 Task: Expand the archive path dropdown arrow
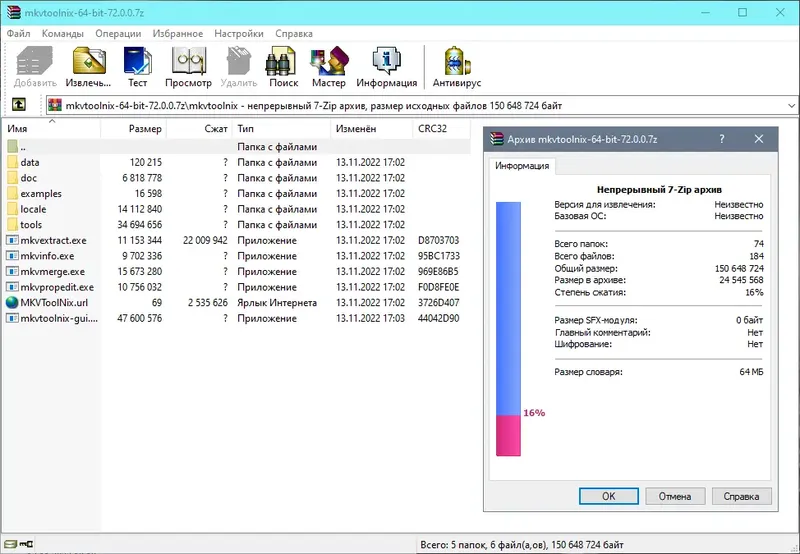[791, 106]
